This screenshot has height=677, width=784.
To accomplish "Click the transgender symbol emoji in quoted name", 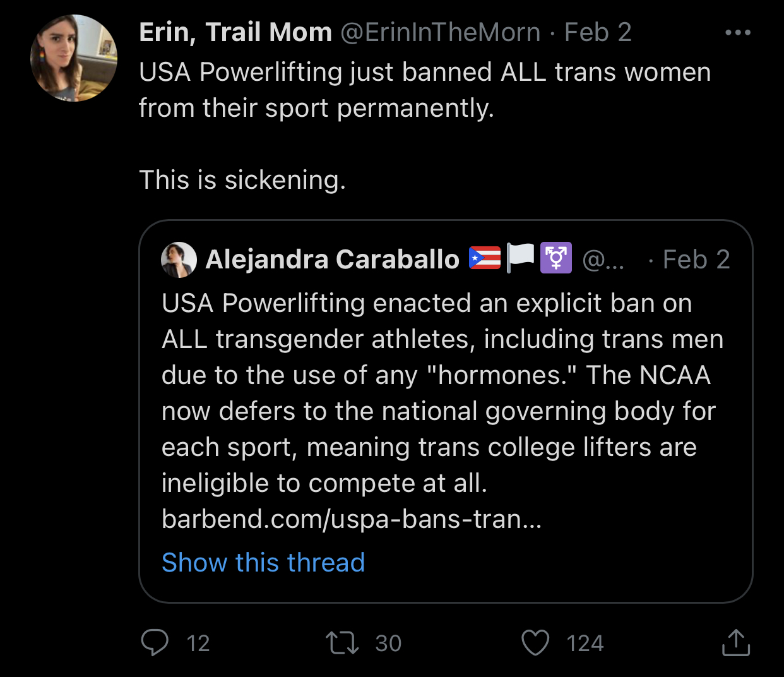I will click(x=556, y=258).
